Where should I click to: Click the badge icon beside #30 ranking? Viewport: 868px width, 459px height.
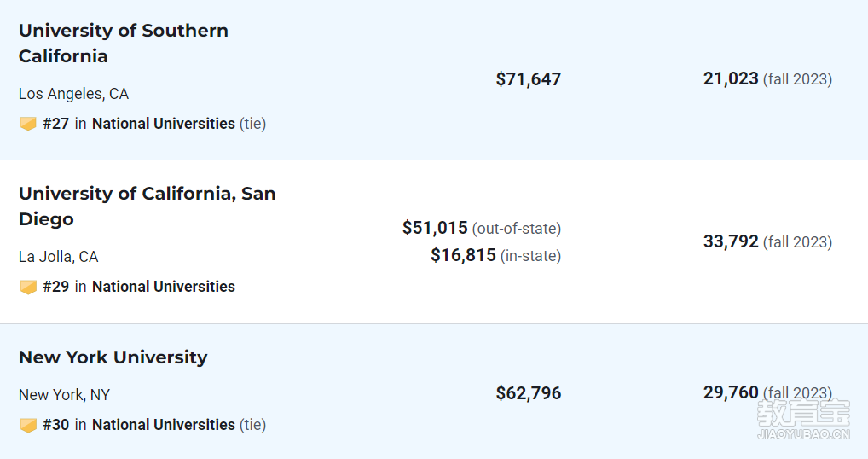pyautogui.click(x=27, y=425)
